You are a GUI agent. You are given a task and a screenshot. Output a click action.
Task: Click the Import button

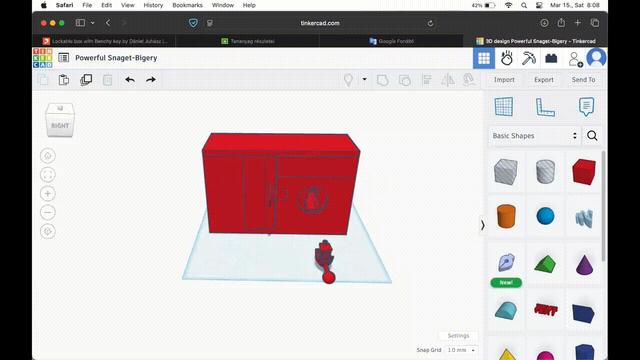pos(504,80)
